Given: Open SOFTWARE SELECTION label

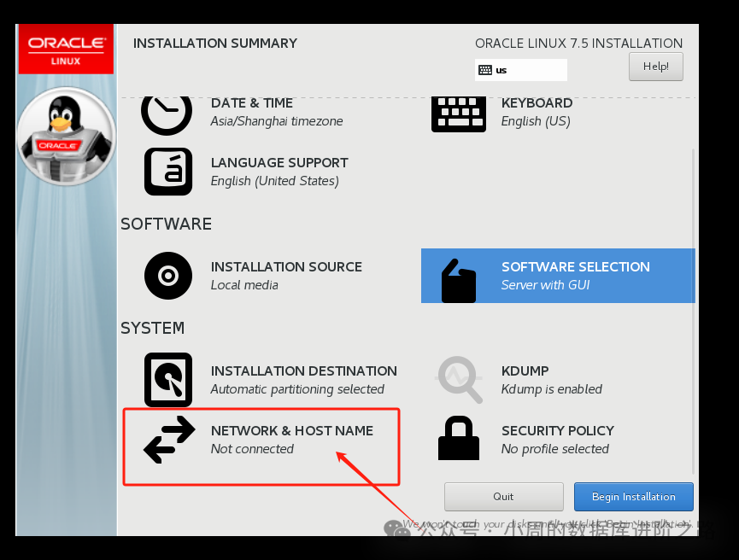Looking at the screenshot, I should pos(576,267).
